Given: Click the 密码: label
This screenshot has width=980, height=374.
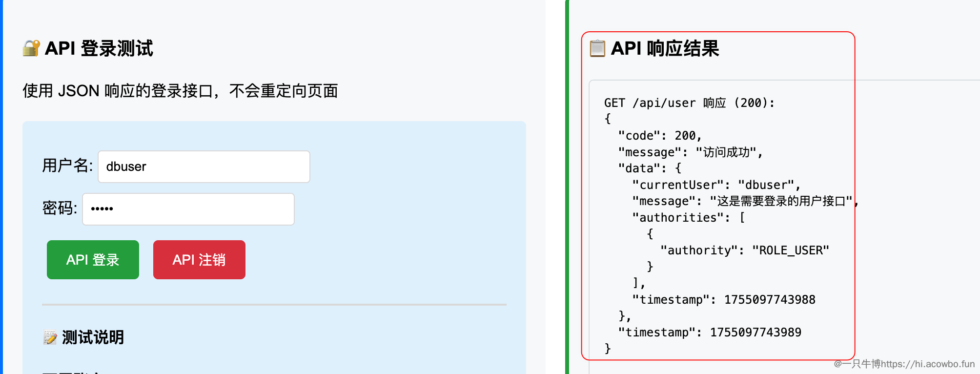Looking at the screenshot, I should pos(60,208).
